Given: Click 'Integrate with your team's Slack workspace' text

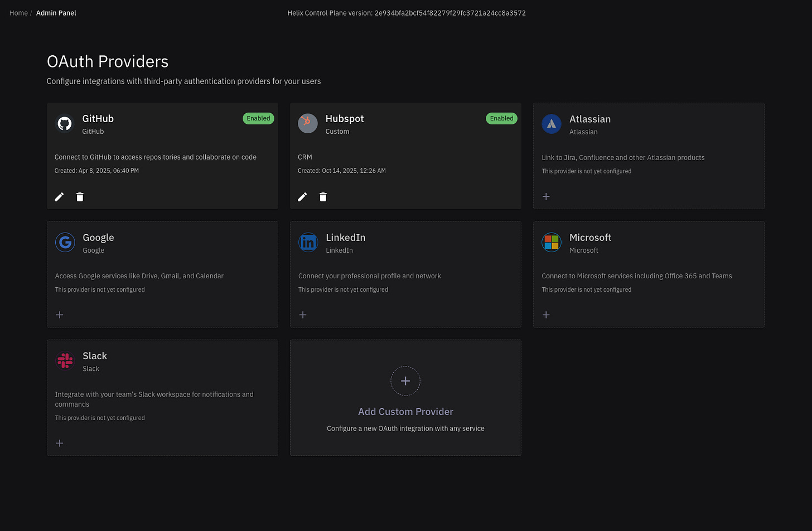Looking at the screenshot, I should click(154, 399).
